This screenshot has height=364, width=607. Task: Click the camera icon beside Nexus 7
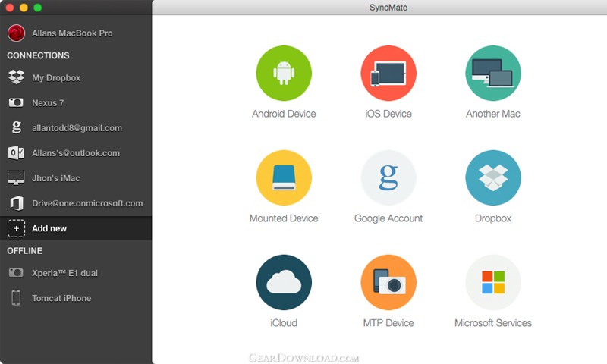16,102
